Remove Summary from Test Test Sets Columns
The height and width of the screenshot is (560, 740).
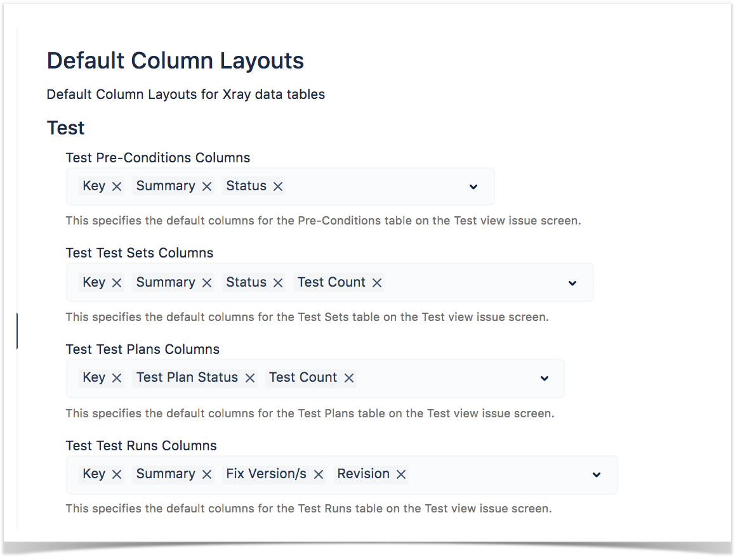tap(207, 283)
